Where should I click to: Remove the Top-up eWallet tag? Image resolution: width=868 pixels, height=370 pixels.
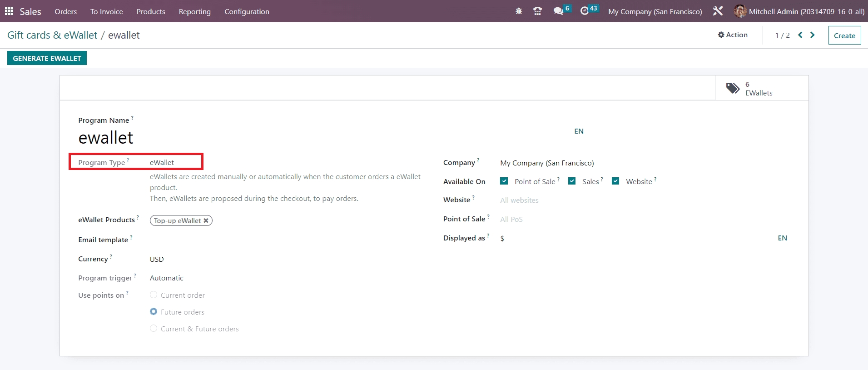(206, 221)
